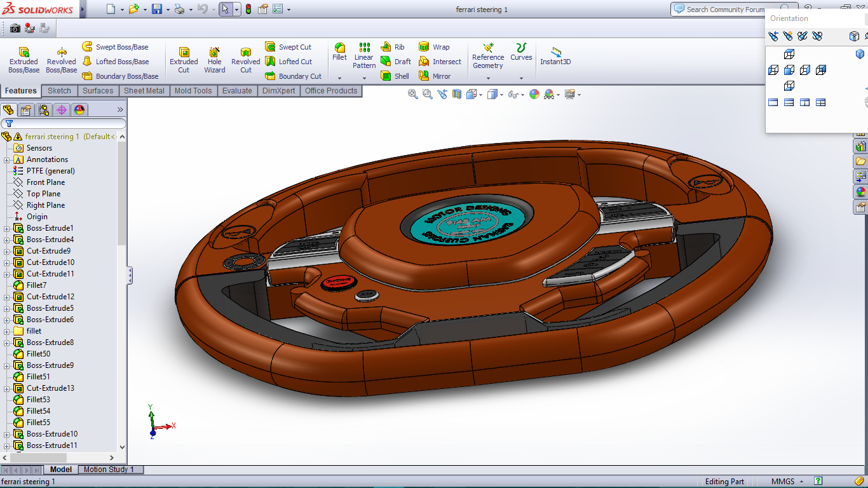868x488 pixels.
Task: Click the Print icon
Action: [179, 9]
